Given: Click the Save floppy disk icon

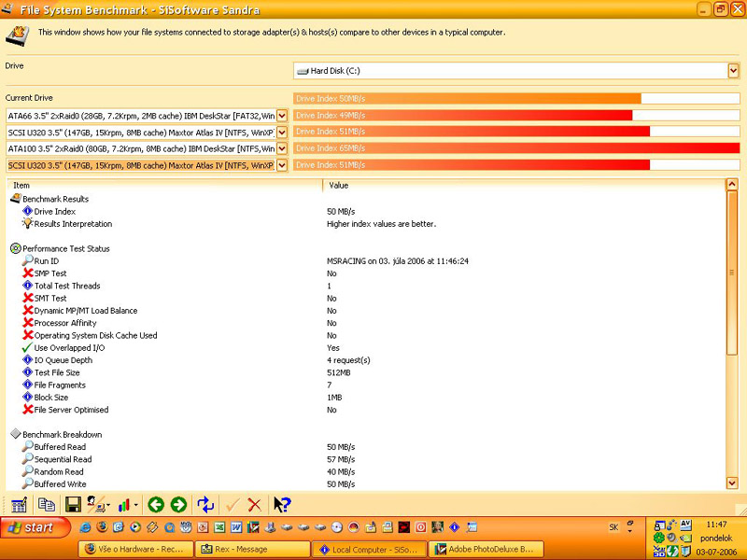Looking at the screenshot, I should (x=73, y=504).
